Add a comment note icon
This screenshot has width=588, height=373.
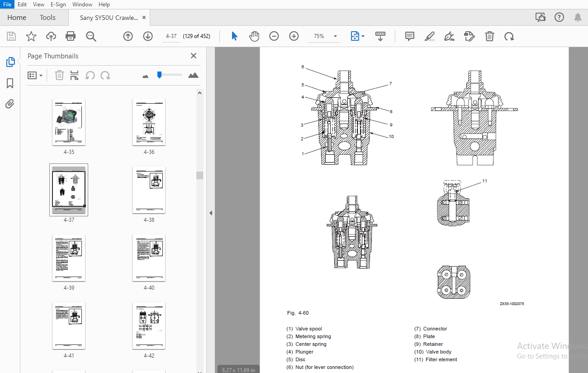pyautogui.click(x=410, y=36)
